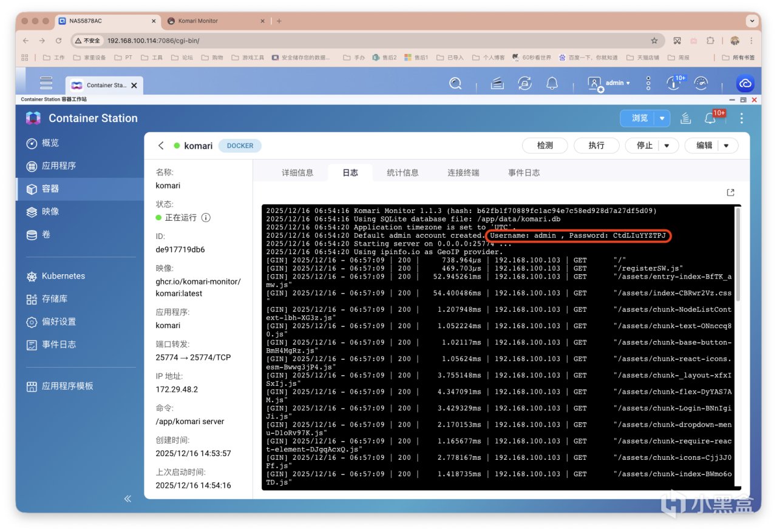Click info icon next to 正在运行
This screenshot has width=777, height=532.
(x=206, y=217)
